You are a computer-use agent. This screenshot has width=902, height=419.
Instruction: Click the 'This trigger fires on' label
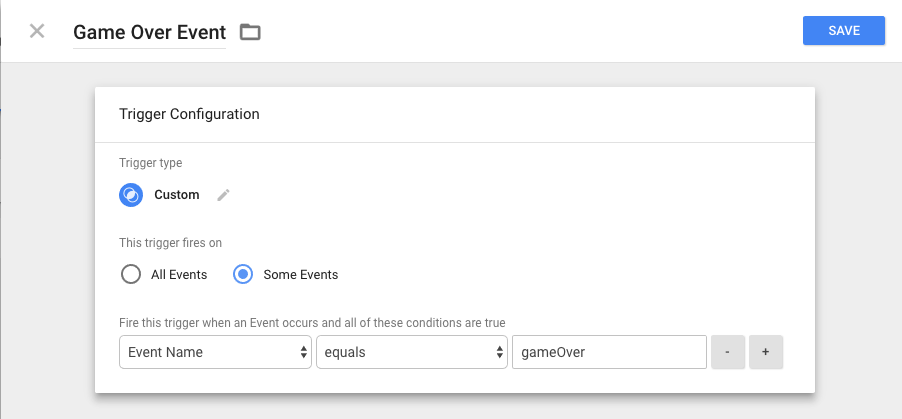pos(170,242)
